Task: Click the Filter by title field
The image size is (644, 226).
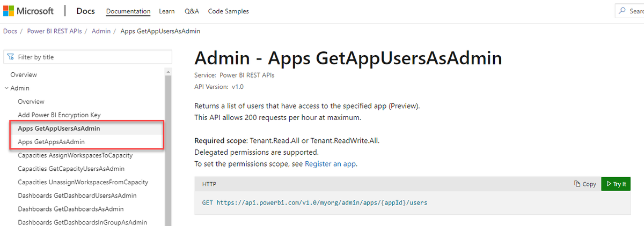Action: pos(87,57)
